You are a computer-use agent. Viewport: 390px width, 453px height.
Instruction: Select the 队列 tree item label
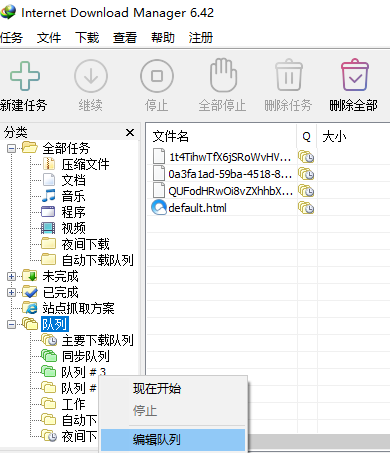(55, 324)
